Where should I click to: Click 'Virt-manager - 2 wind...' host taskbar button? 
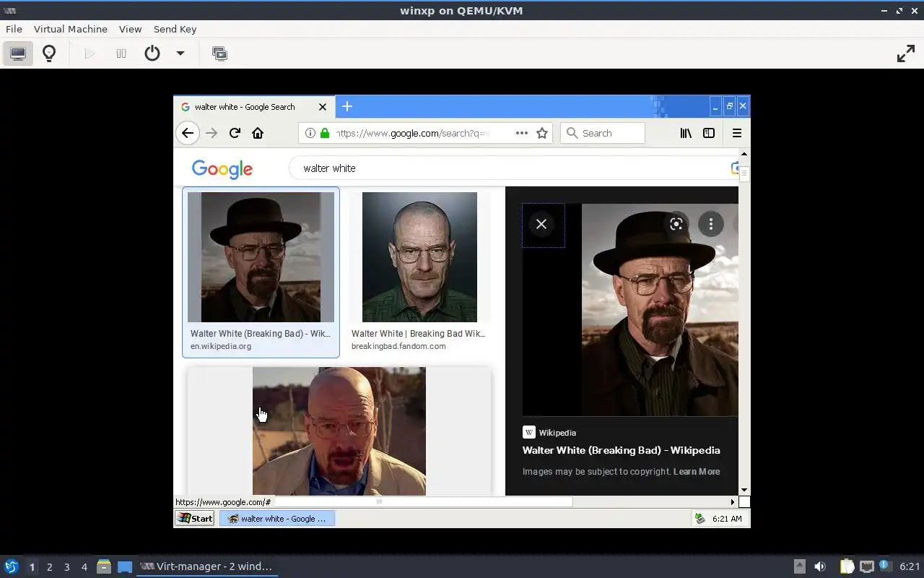206,566
